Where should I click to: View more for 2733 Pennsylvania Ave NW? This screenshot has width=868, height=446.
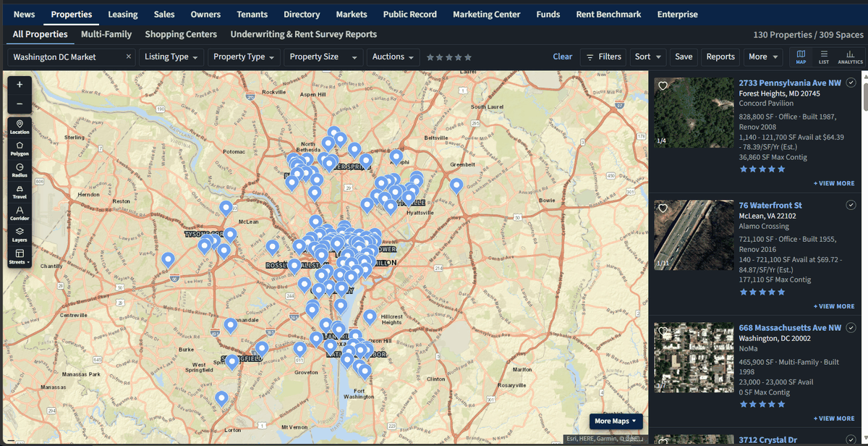pyautogui.click(x=834, y=184)
